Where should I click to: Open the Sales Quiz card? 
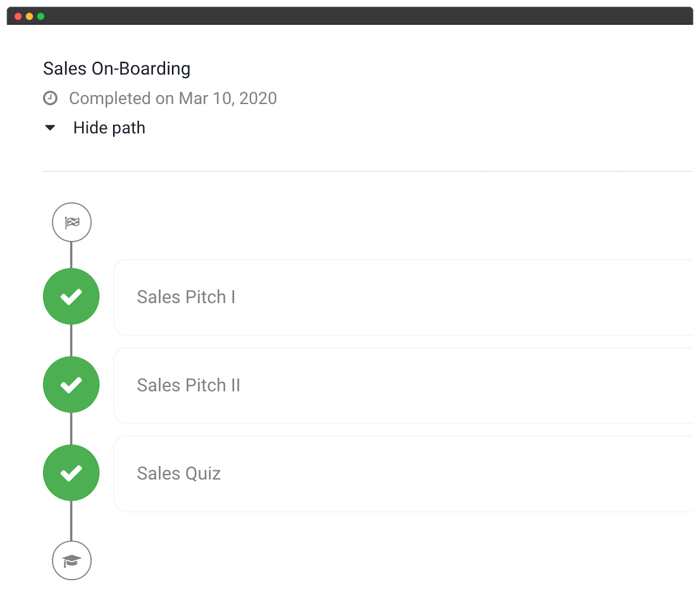(402, 474)
